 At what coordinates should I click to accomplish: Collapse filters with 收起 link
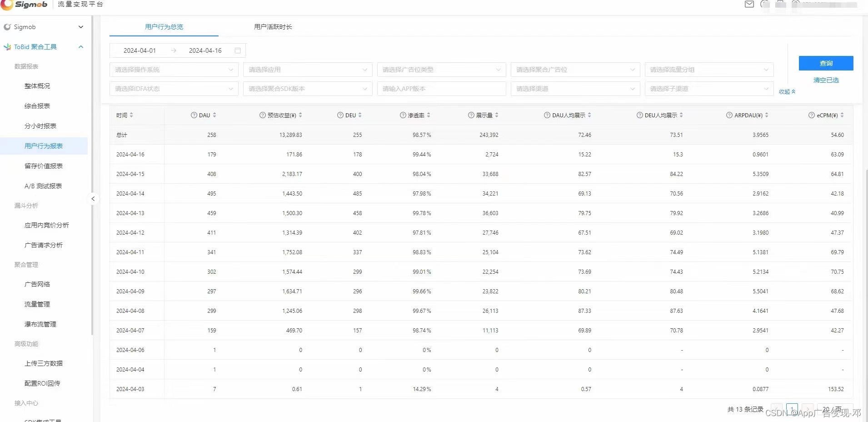787,91
